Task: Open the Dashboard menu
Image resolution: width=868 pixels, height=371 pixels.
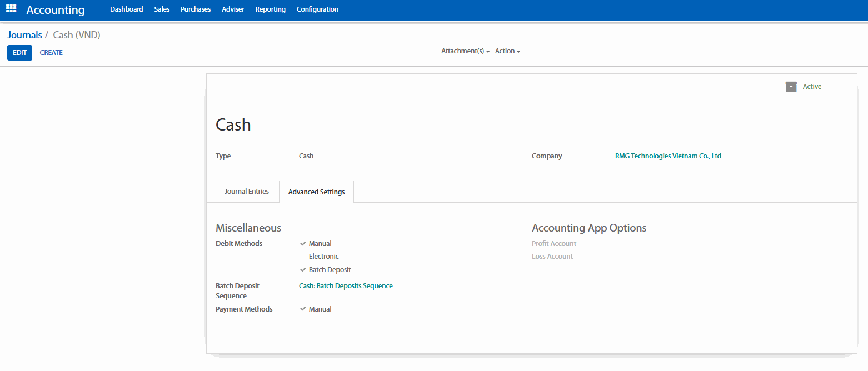Action: (x=126, y=9)
